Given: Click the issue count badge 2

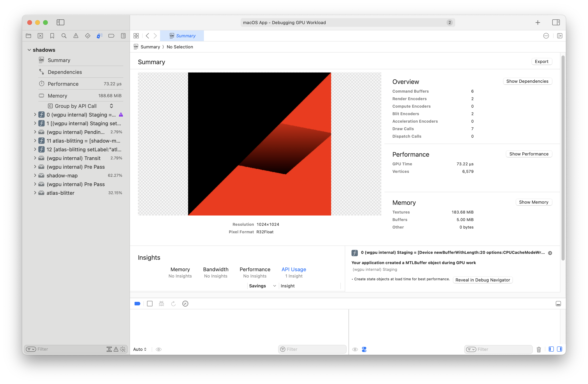Looking at the screenshot, I should coord(450,23).
